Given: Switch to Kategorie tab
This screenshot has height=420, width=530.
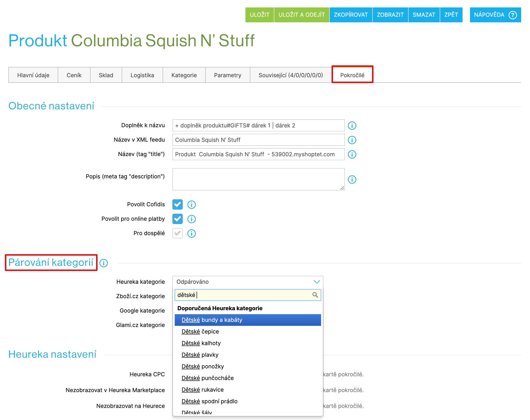Looking at the screenshot, I should point(184,75).
